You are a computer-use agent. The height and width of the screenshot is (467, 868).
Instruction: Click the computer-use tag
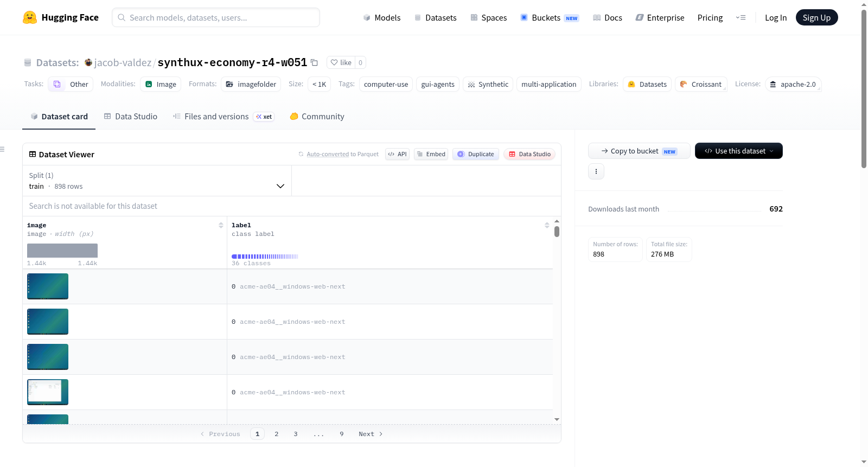tap(386, 84)
